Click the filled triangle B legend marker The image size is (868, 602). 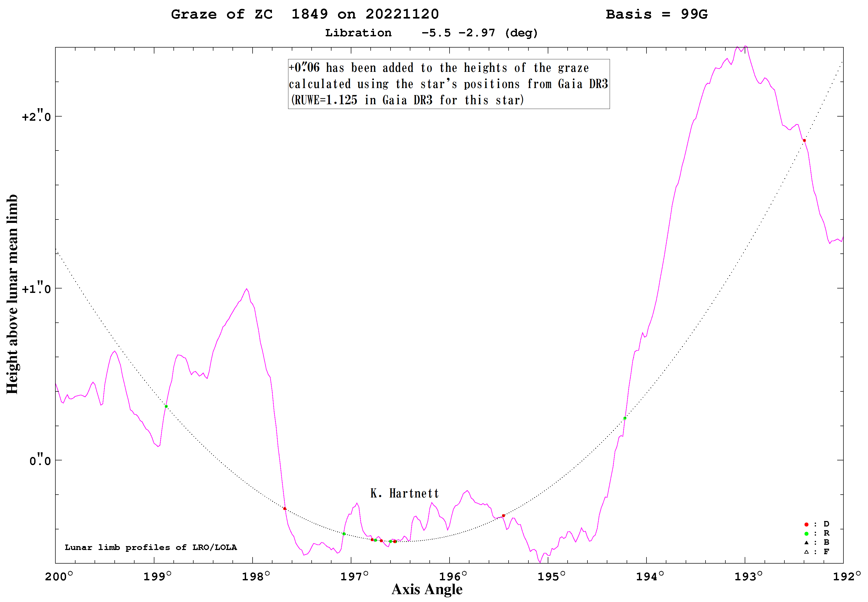(x=807, y=543)
